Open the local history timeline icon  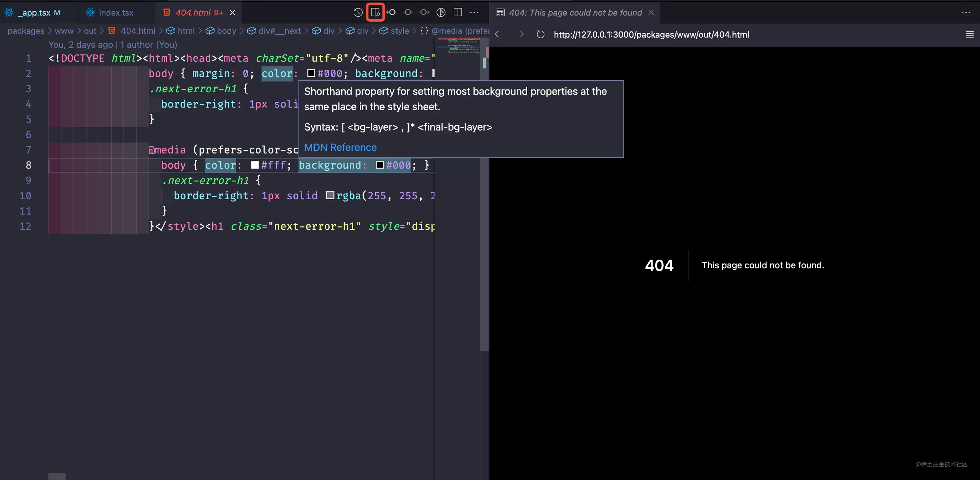tap(357, 12)
